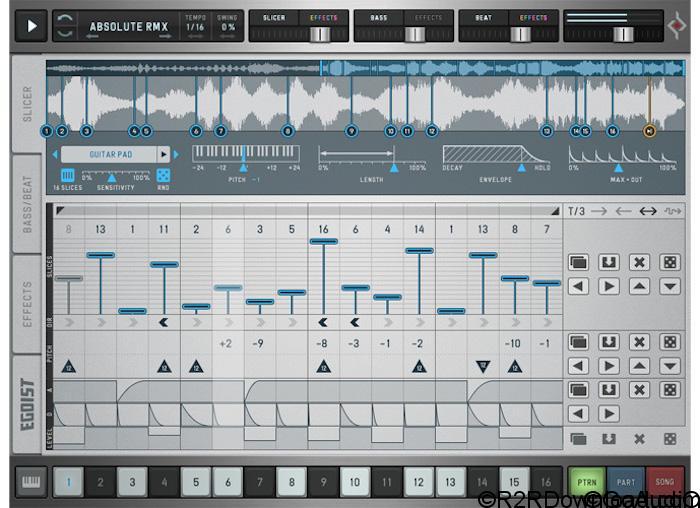Toggle Bass EFFECTS button
Screen dimensions: 700x508
(428, 18)
